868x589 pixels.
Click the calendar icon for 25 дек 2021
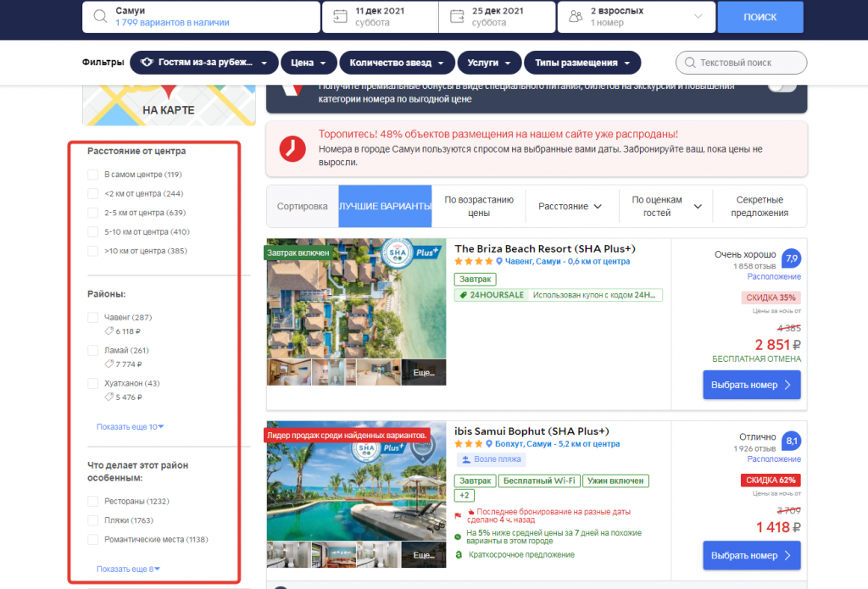[457, 17]
